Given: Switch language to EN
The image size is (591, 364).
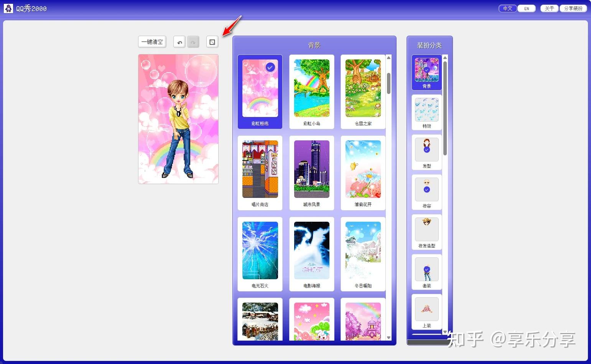Looking at the screenshot, I should click(x=527, y=8).
